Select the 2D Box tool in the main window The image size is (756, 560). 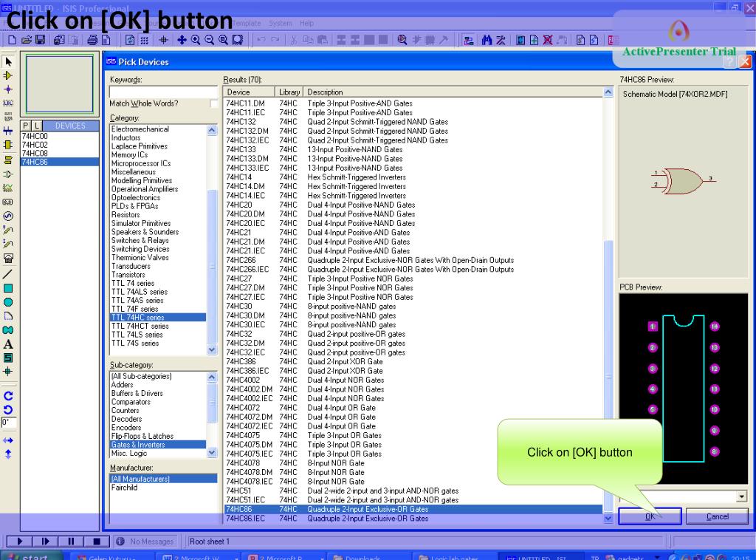coord(8,288)
